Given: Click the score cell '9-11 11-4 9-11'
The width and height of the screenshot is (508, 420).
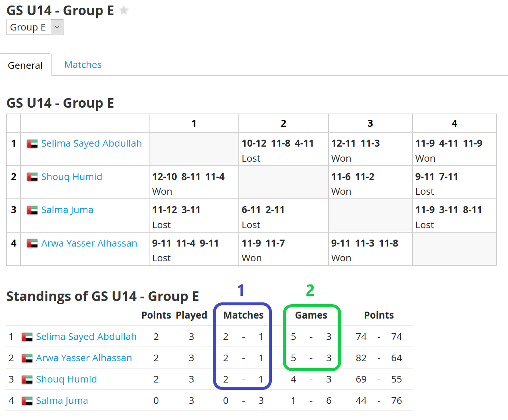Looking at the screenshot, I should click(x=194, y=249).
